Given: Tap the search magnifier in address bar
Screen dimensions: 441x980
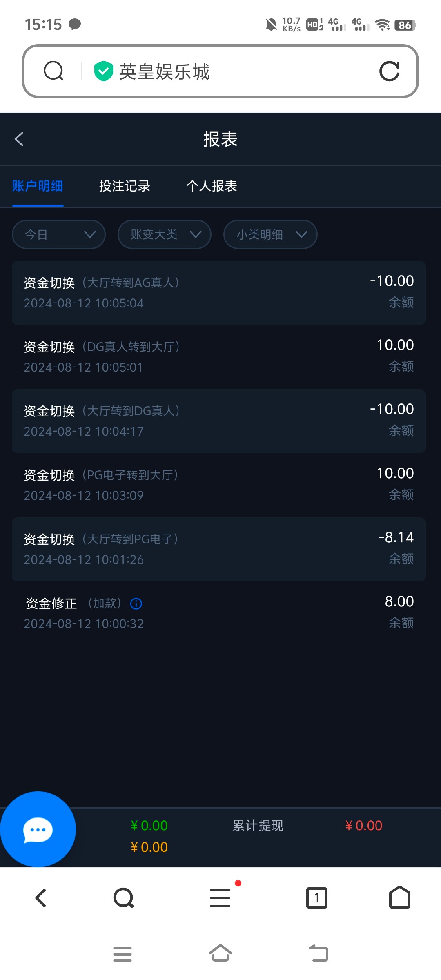Looking at the screenshot, I should coord(53,71).
